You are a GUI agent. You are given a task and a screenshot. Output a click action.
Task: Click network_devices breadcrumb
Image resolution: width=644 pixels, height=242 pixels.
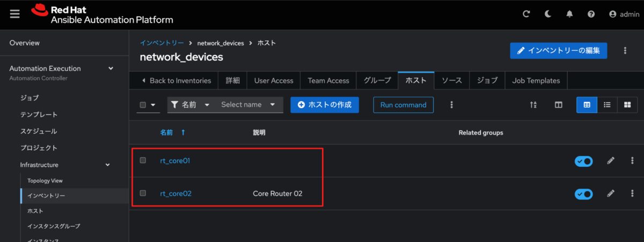point(221,42)
